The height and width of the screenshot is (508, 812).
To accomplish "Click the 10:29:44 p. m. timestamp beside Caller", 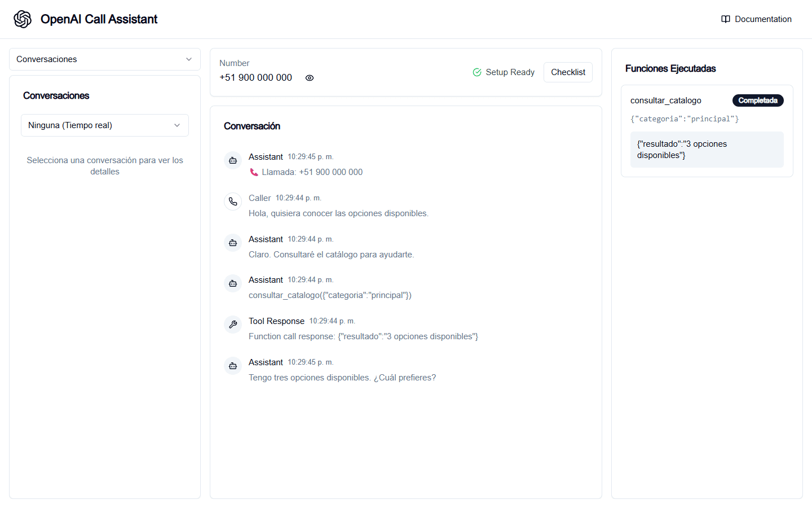I will pos(298,198).
